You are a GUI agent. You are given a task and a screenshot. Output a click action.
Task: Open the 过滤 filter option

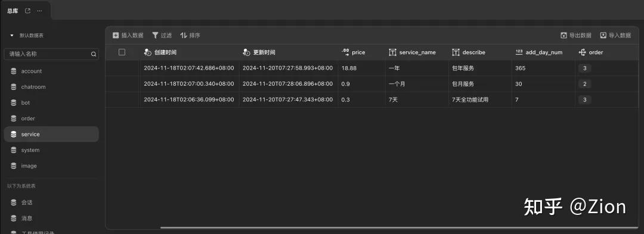(162, 36)
